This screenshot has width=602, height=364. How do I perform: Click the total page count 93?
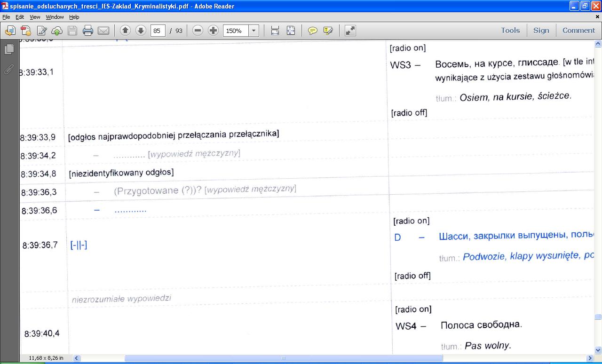(x=179, y=31)
